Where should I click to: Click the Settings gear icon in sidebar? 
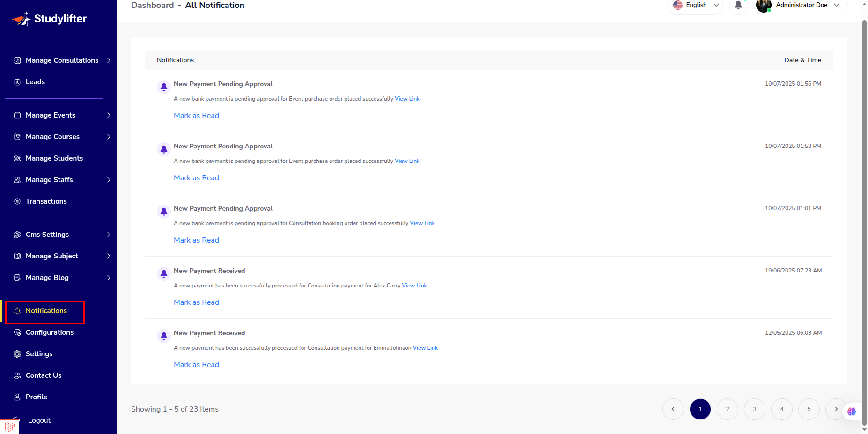(17, 354)
